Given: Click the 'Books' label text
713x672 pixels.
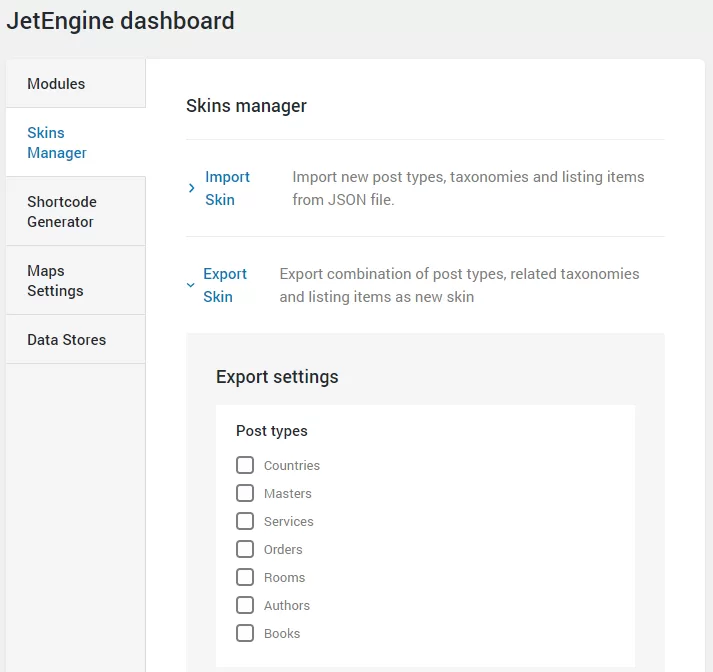Looking at the screenshot, I should point(282,633).
